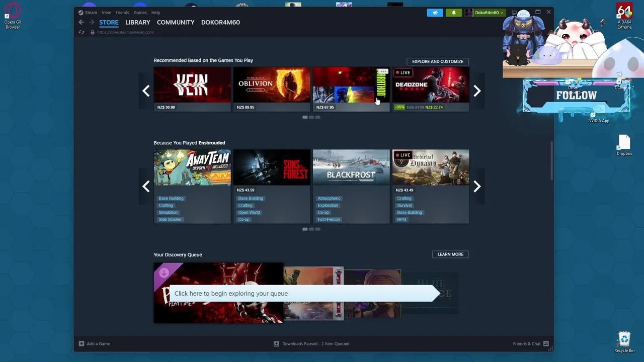The height and width of the screenshot is (362, 644).
Task: Click the store page vertical scrollbar
Action: 551,160
